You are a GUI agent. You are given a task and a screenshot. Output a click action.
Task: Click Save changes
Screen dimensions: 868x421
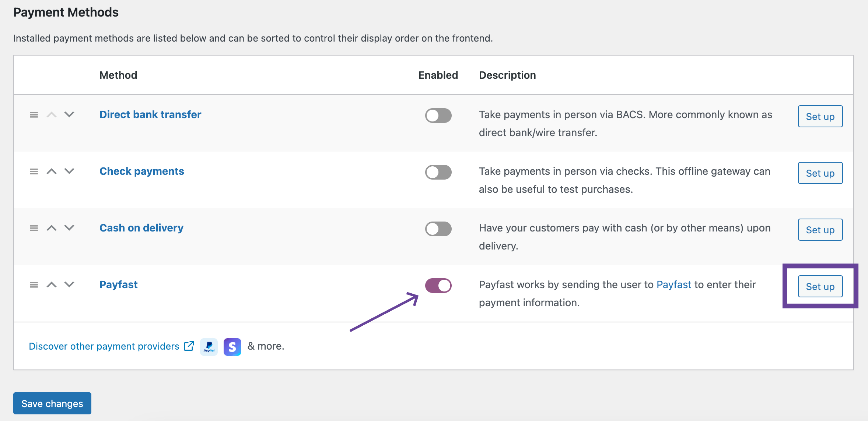[x=52, y=403]
